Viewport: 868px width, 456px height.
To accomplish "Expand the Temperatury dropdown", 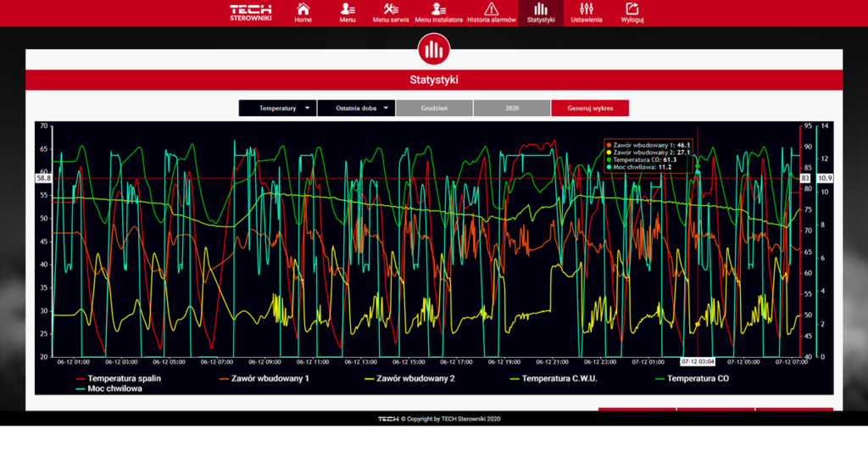I will pos(277,108).
